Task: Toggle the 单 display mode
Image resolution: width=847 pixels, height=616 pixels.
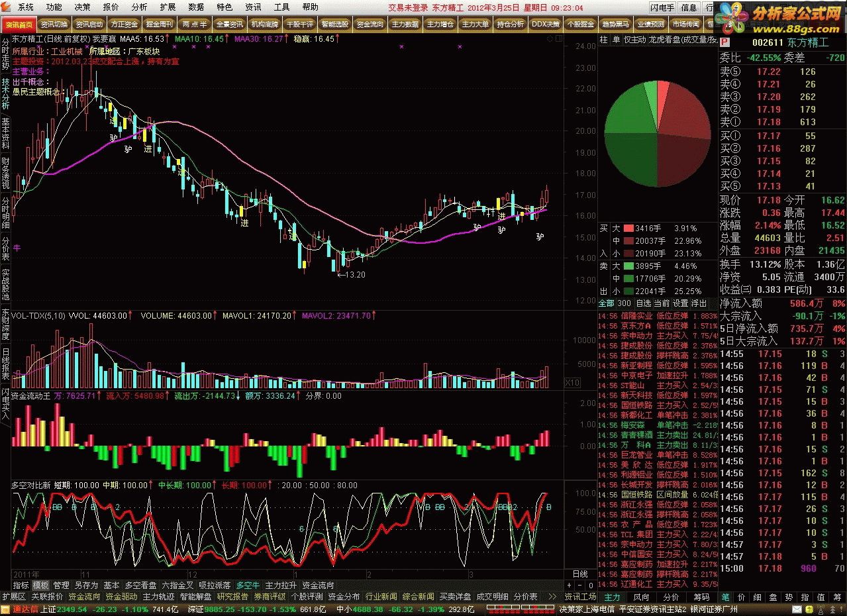Action: (616, 40)
